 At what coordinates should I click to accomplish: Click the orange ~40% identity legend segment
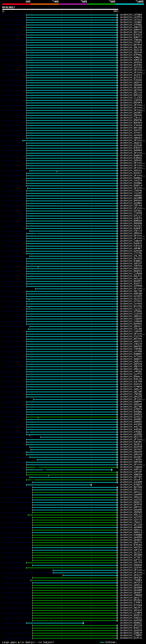click(x=45, y=4)
